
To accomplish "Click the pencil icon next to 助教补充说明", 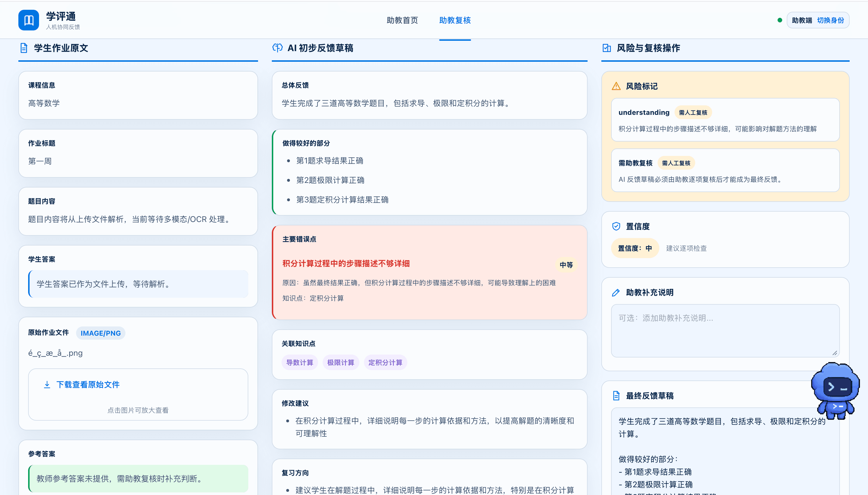I will tap(616, 293).
